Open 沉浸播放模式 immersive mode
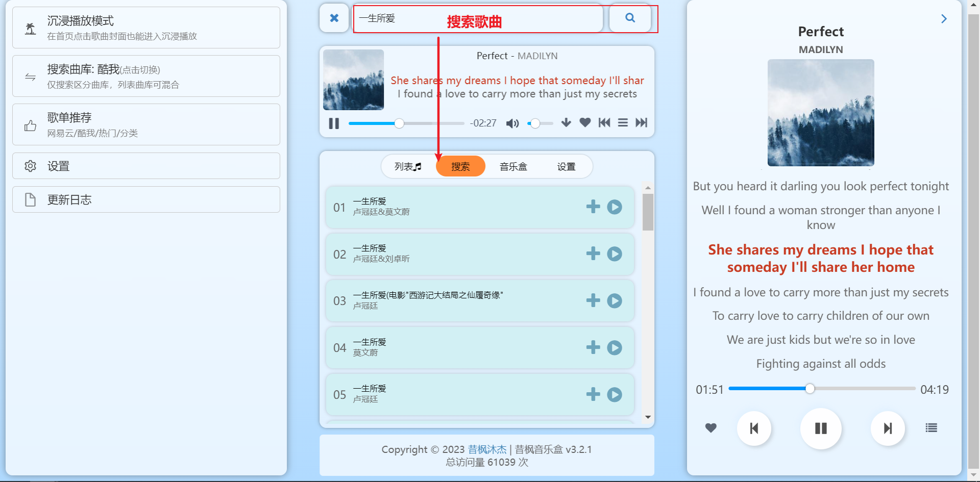Image resolution: width=980 pixels, height=482 pixels. click(146, 28)
